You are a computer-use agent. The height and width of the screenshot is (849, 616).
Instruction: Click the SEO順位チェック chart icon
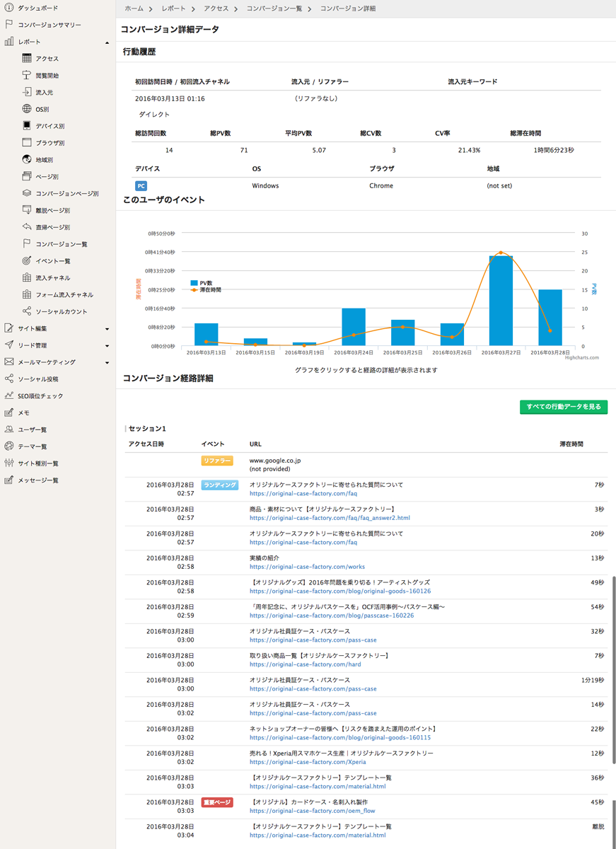pos(9,396)
